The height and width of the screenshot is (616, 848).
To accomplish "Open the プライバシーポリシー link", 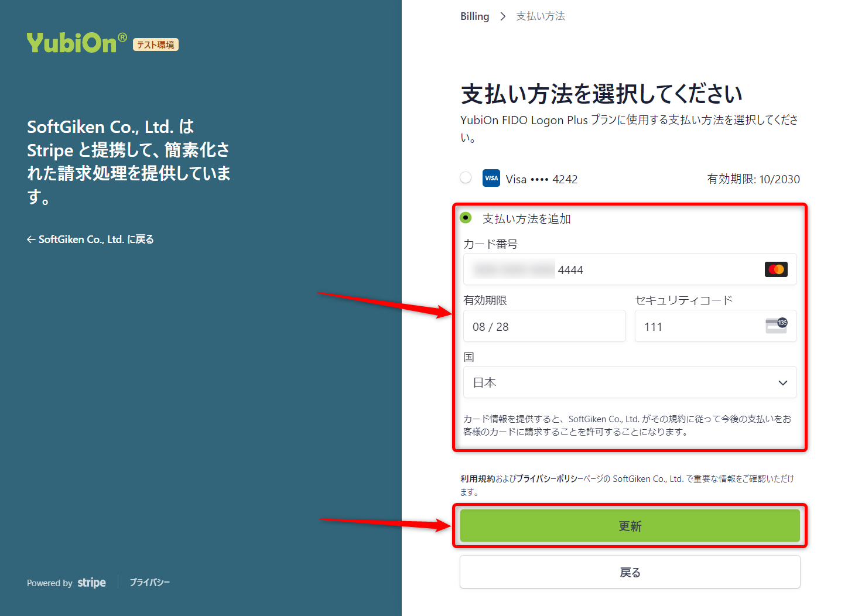I will click(549, 479).
